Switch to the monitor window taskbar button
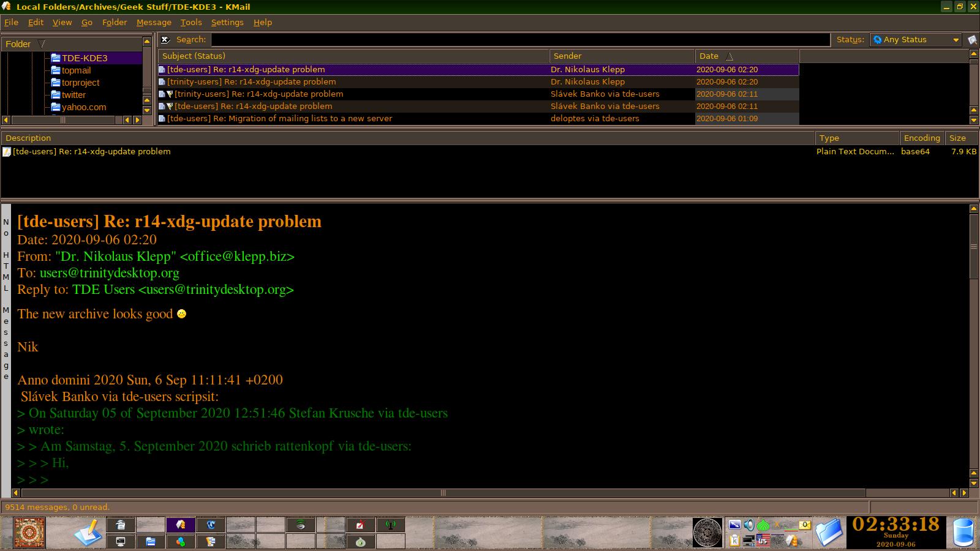 tap(121, 541)
